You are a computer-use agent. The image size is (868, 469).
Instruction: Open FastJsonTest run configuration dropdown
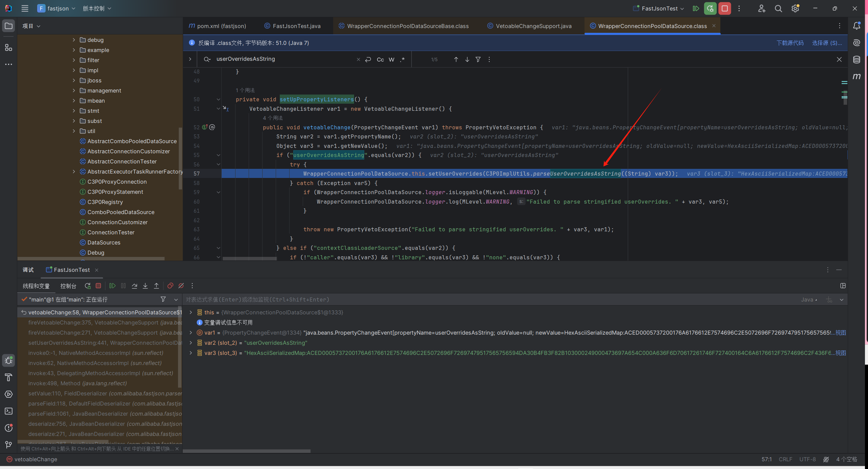tap(659, 8)
